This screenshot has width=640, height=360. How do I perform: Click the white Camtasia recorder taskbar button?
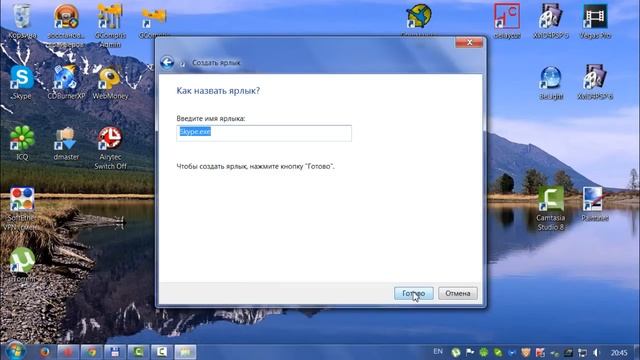click(162, 352)
